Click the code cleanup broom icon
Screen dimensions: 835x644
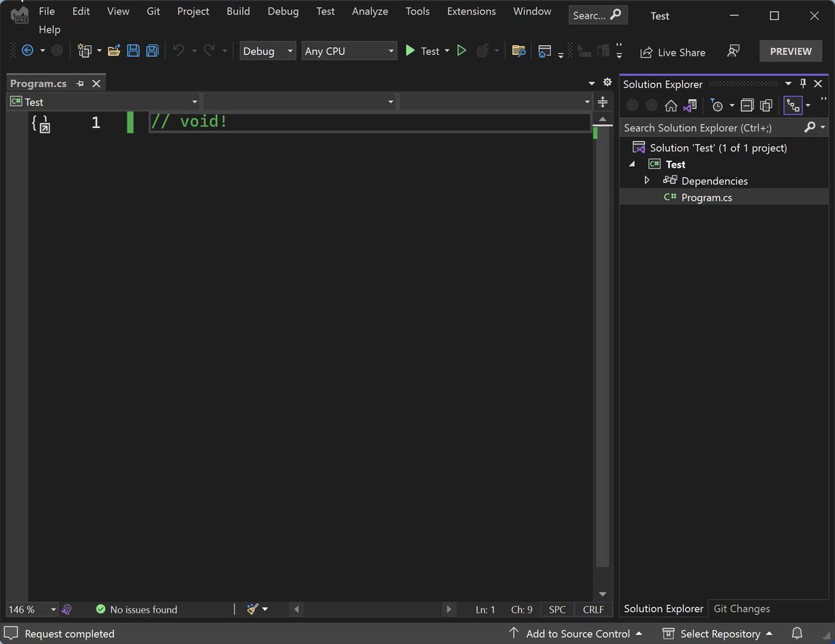(253, 609)
